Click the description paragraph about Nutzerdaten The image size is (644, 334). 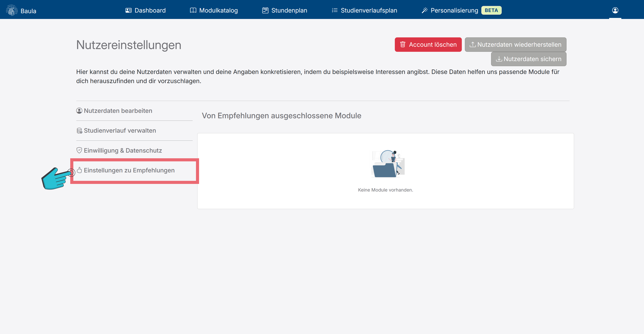click(318, 76)
